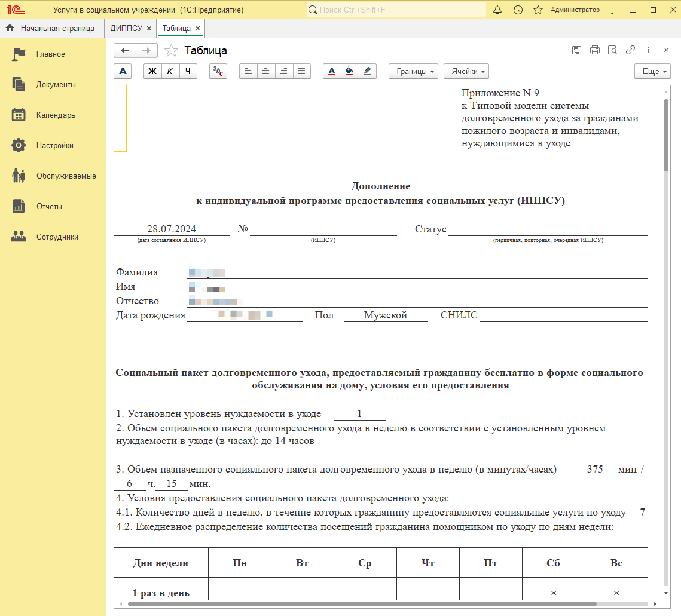This screenshot has height=616, width=681.
Task: Save the document with the diskette icon
Action: point(576,50)
